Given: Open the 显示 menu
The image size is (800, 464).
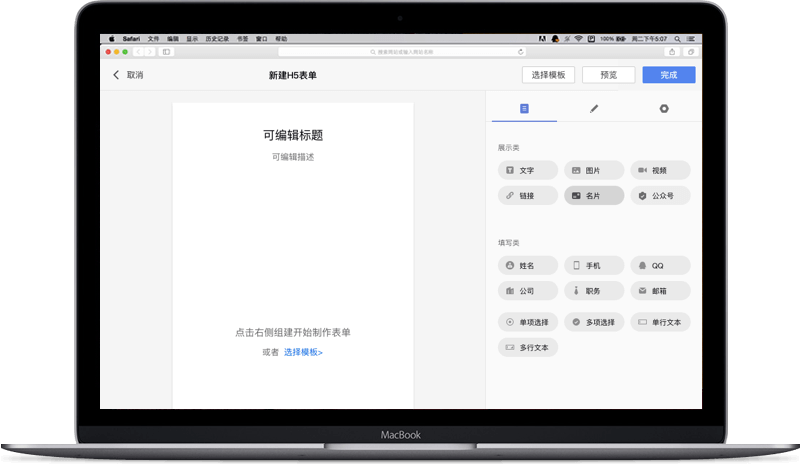Looking at the screenshot, I should click(x=192, y=39).
